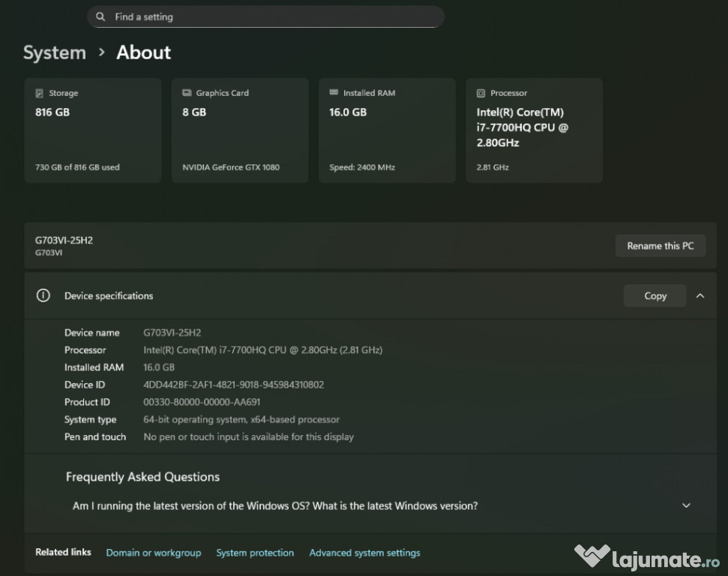Expand the latest Windows version FAQ
Image resolution: width=728 pixels, height=576 pixels.
click(685, 505)
